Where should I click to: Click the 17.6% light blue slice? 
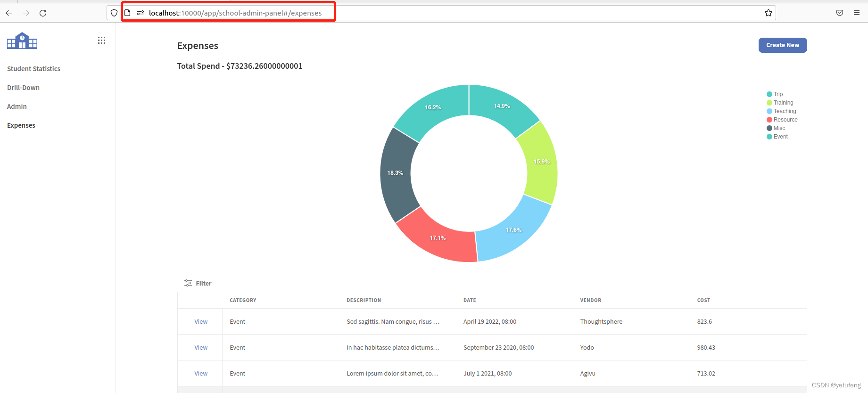coord(515,229)
